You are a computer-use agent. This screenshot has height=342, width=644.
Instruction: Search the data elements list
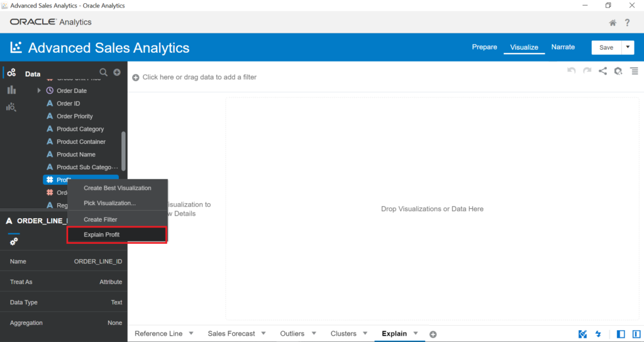(104, 72)
